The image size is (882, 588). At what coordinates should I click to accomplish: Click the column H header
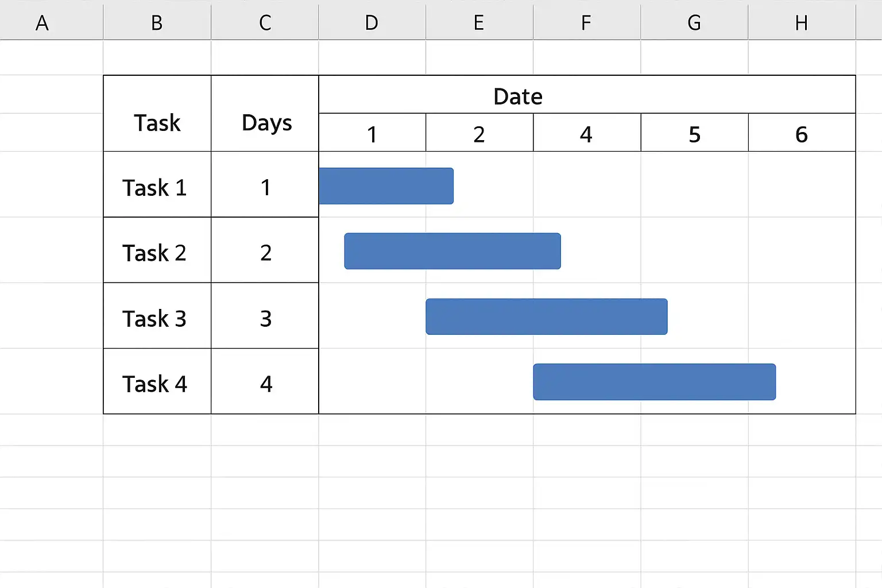(x=802, y=23)
